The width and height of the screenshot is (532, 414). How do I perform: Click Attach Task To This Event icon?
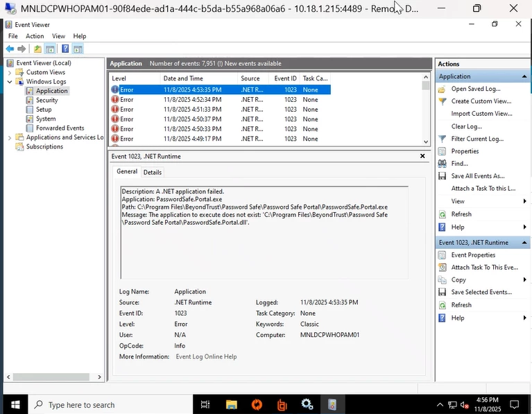click(x=442, y=268)
